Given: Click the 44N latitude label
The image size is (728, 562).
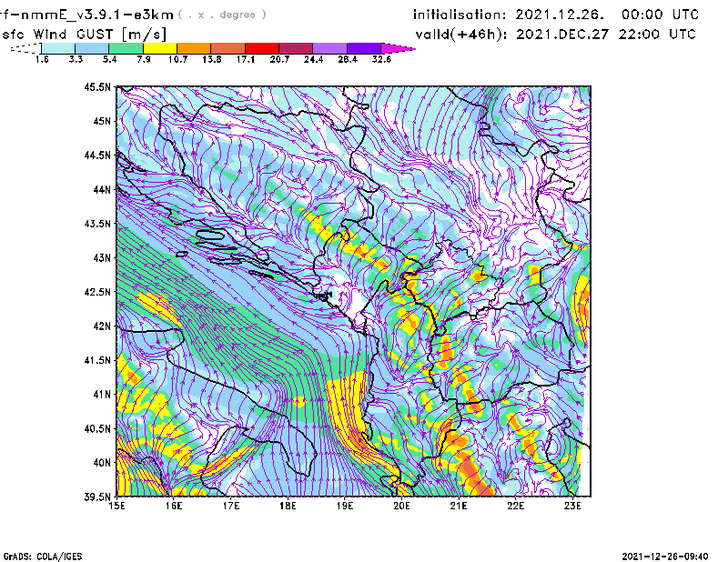Looking at the screenshot, I should [x=102, y=189].
